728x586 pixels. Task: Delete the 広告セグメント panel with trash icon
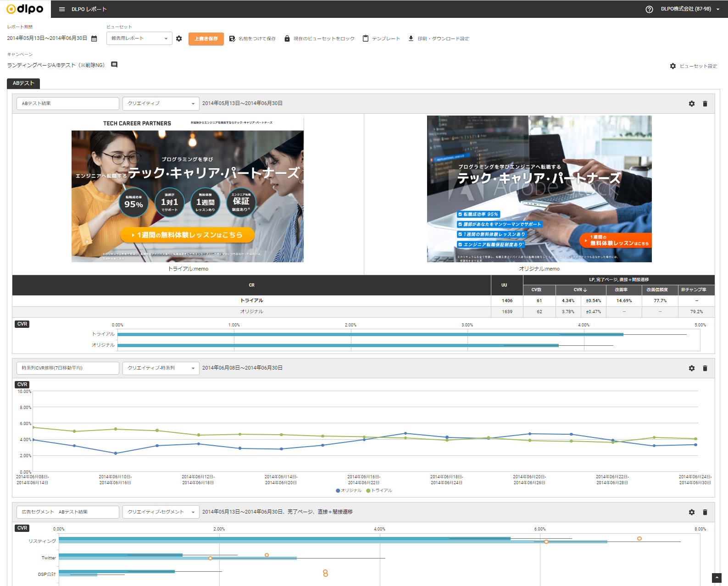click(705, 512)
